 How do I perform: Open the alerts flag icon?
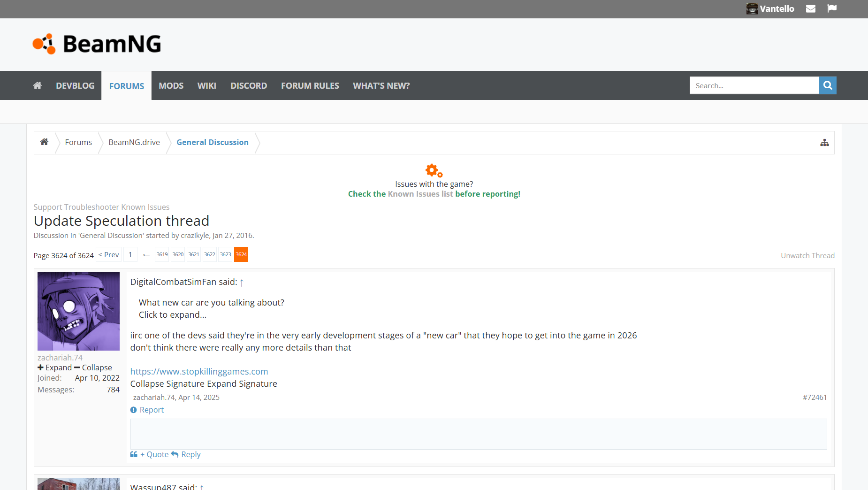pyautogui.click(x=832, y=8)
